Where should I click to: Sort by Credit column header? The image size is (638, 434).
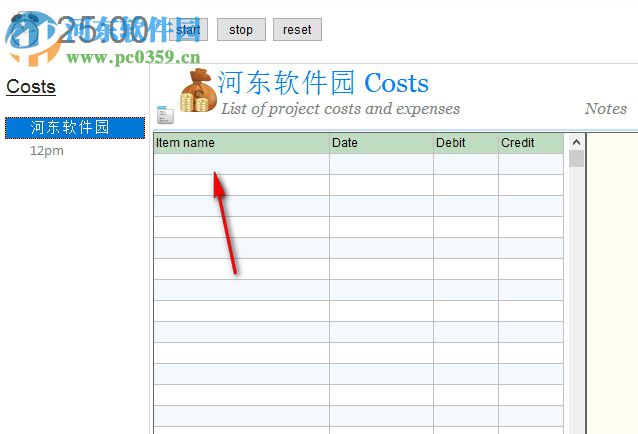pyautogui.click(x=531, y=143)
